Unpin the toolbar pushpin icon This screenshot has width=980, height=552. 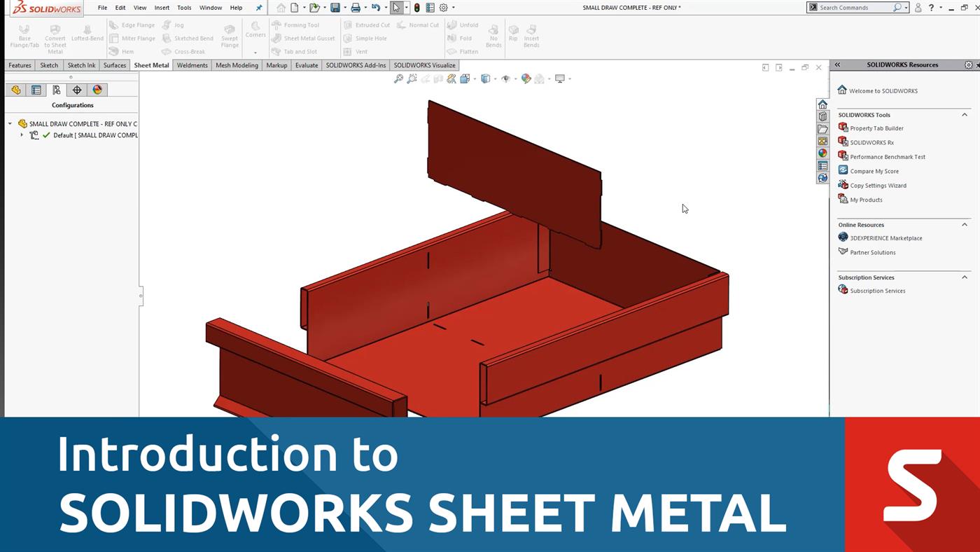259,8
